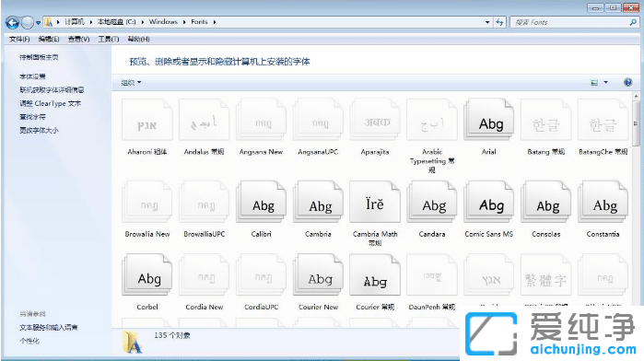The height and width of the screenshot is (361, 644).
Task: Select the BatangChe font icon
Action: tap(603, 120)
